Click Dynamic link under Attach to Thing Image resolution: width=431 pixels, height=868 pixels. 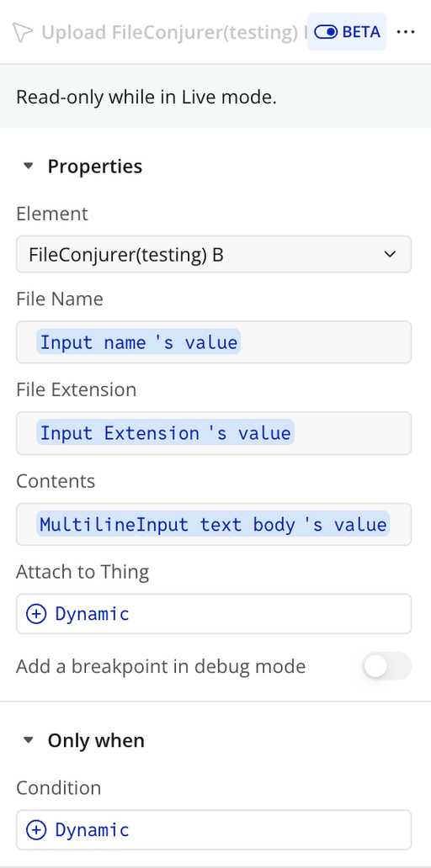point(92,614)
